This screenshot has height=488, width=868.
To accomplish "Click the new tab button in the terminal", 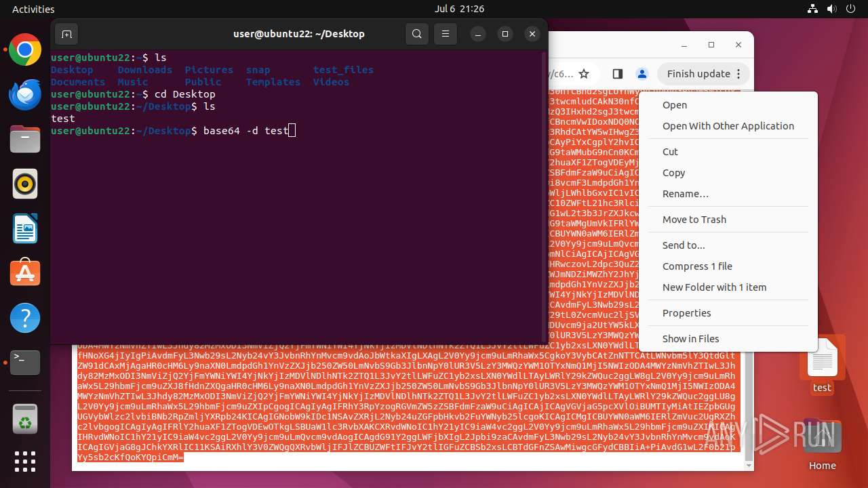I will (x=66, y=34).
